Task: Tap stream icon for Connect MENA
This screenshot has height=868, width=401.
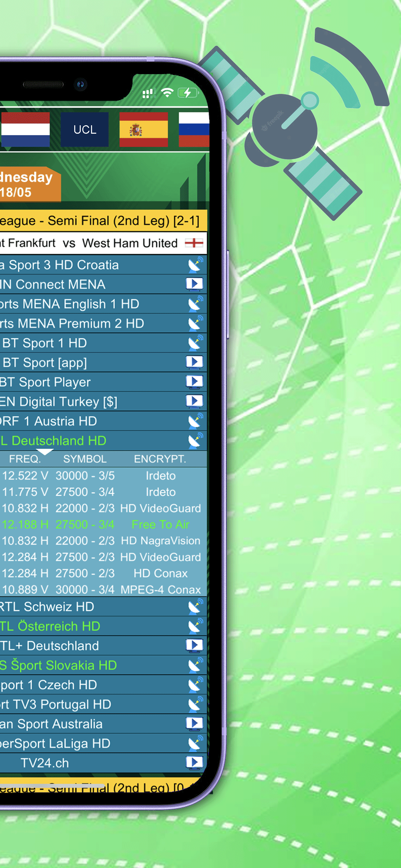Action: coord(194,284)
